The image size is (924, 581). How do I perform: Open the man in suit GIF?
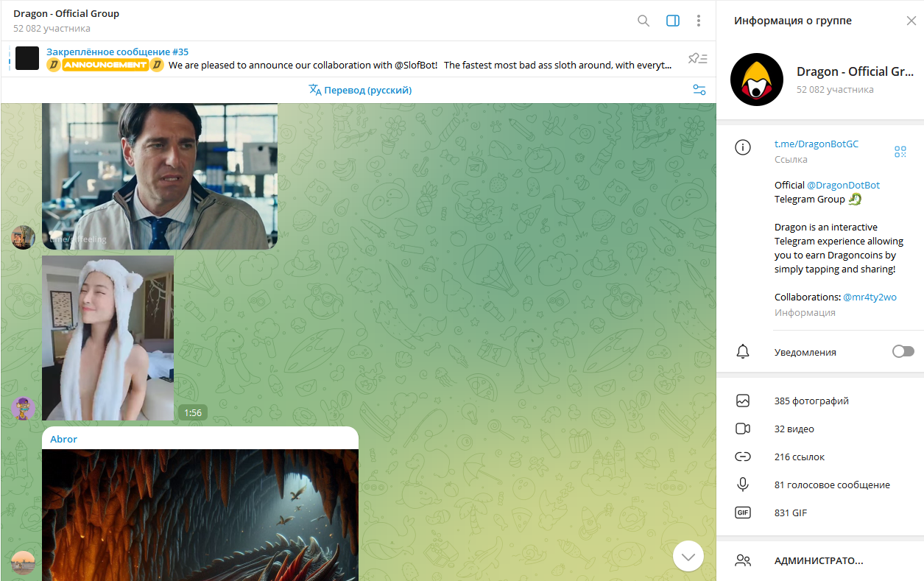point(160,176)
